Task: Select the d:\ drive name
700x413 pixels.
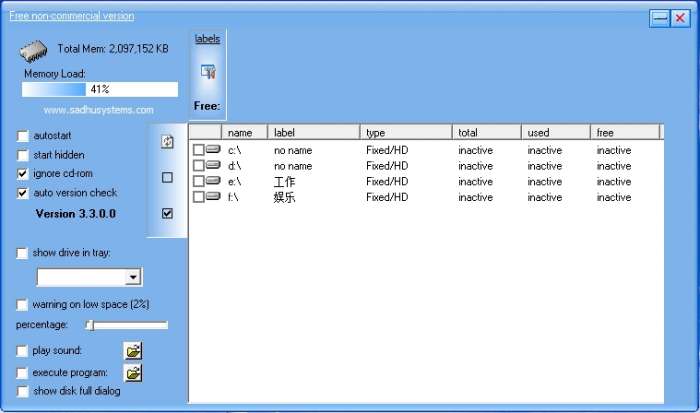Action: [234, 166]
